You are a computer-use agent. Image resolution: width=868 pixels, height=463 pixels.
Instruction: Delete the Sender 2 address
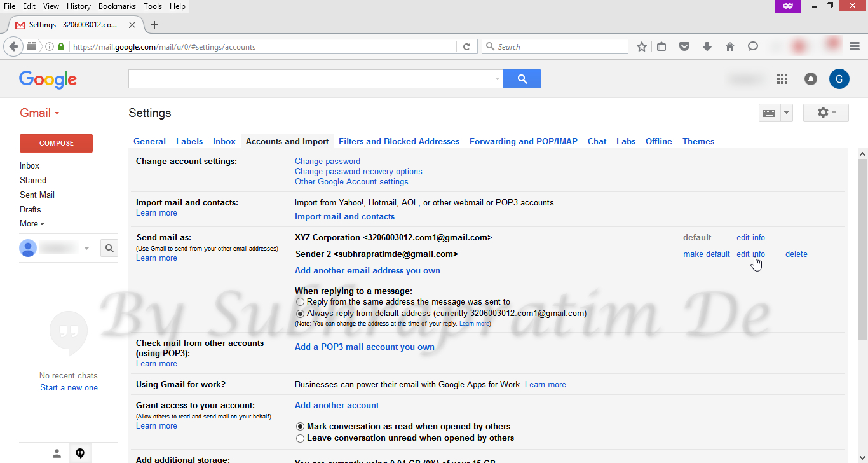pyautogui.click(x=796, y=254)
